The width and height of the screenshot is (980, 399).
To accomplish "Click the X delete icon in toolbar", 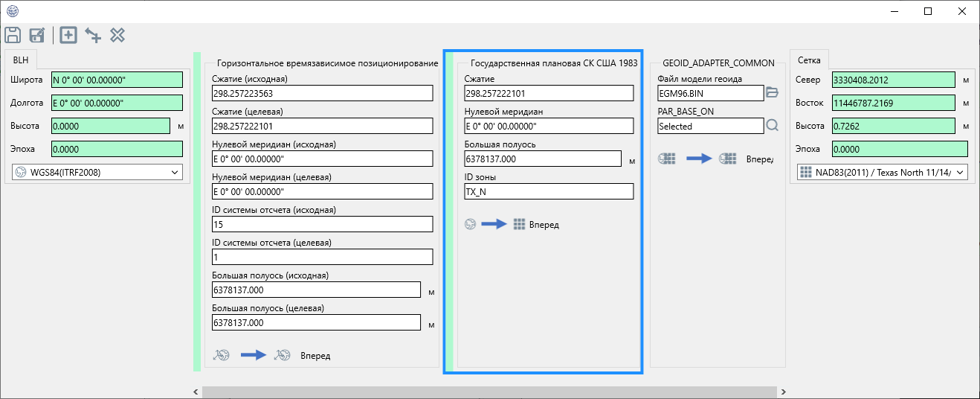I will pyautogui.click(x=117, y=35).
